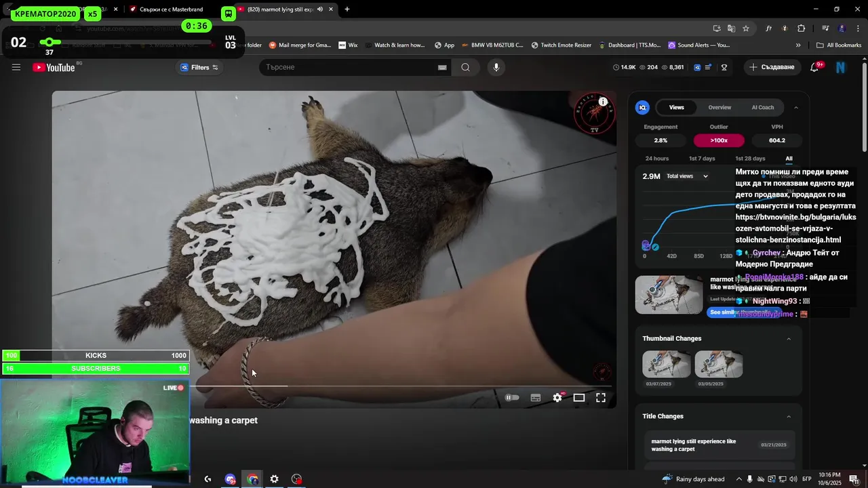The height and width of the screenshot is (488, 868).
Task: Go to YouTube home via logo
Action: [54, 67]
